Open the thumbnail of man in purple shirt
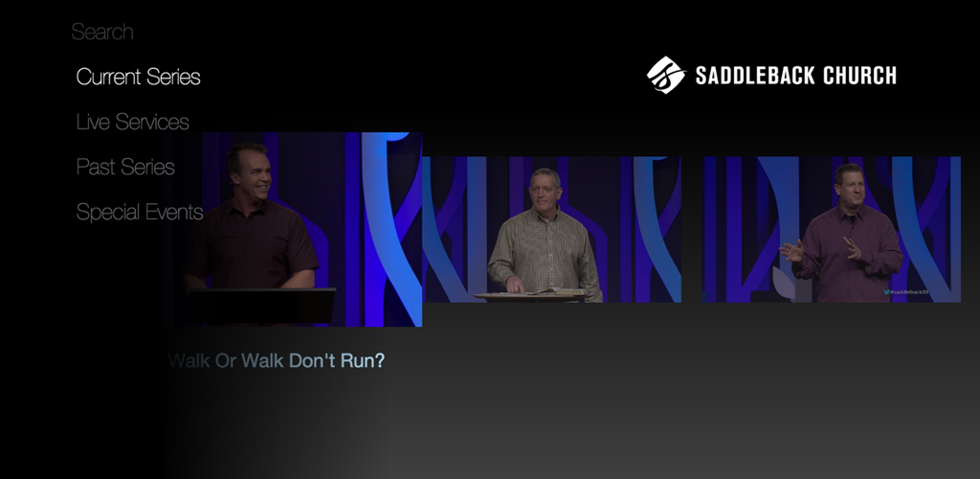The height and width of the screenshot is (479, 980). 832,230
